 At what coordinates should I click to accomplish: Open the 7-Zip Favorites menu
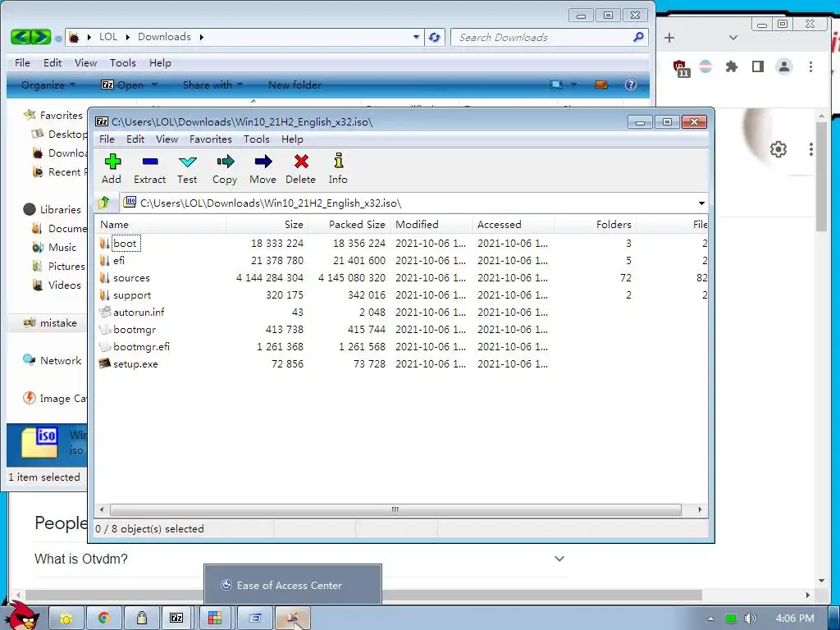(x=211, y=139)
